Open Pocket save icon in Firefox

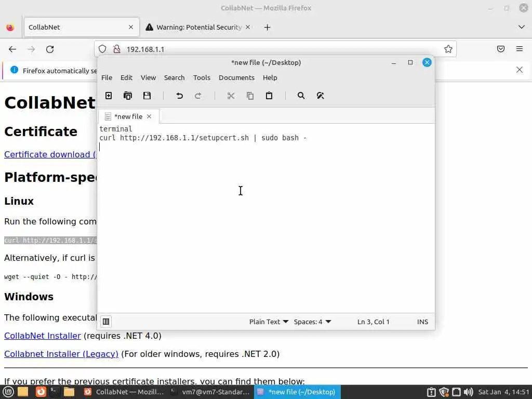click(x=500, y=49)
